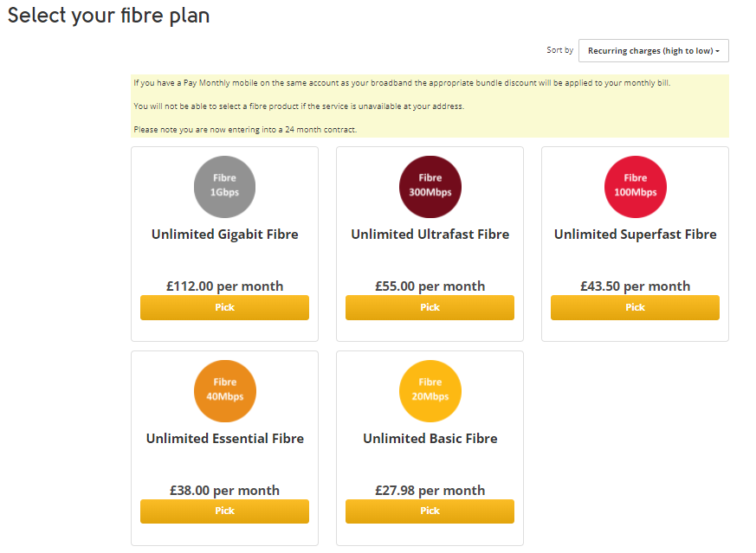
Task: Pick the Unlimited Essential Fibre plan
Action: (224, 511)
